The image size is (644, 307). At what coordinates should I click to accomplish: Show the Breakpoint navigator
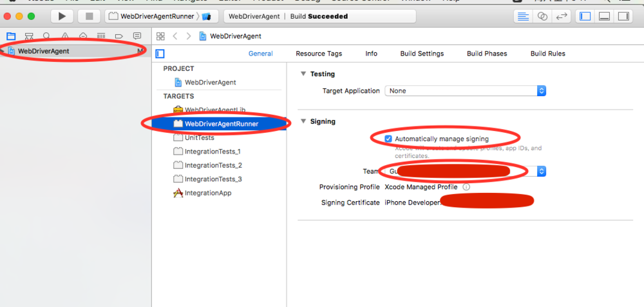click(x=119, y=36)
